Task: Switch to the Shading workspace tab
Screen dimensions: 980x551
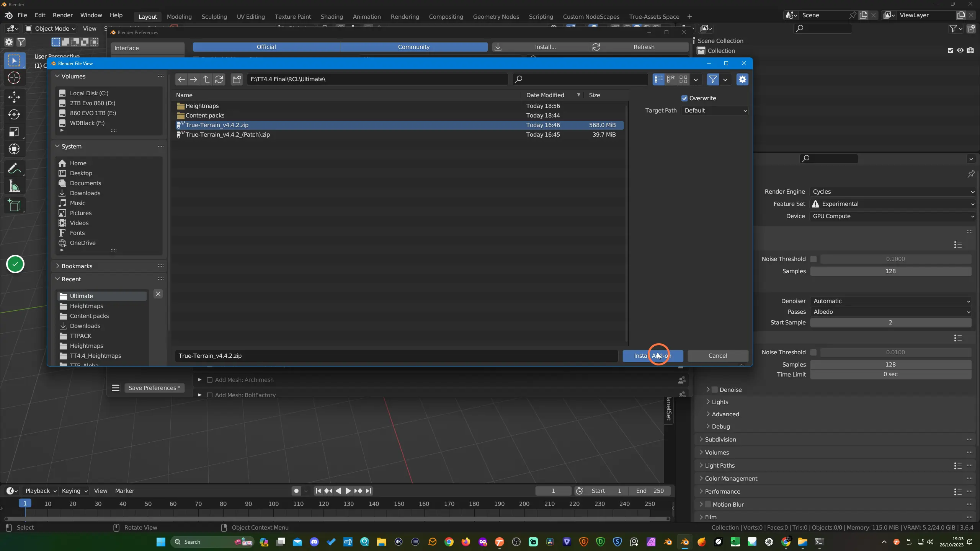Action: pyautogui.click(x=332, y=16)
